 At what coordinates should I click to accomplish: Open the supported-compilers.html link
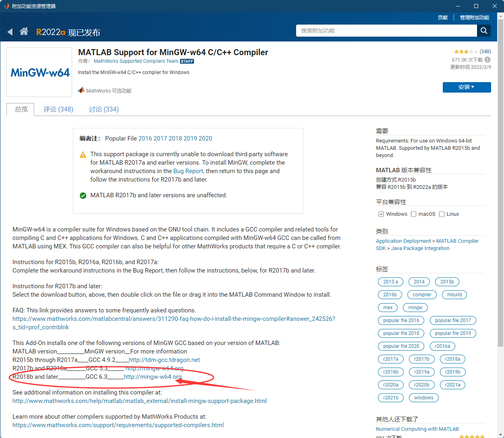pos(118,425)
